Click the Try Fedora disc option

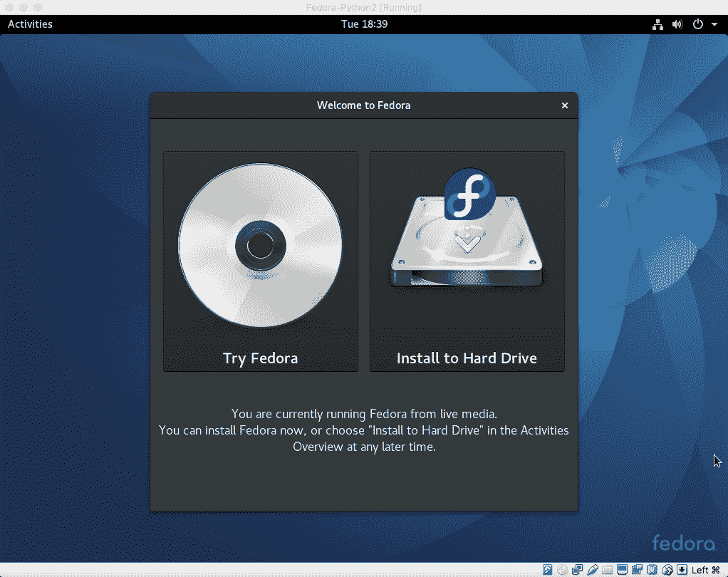(261, 261)
